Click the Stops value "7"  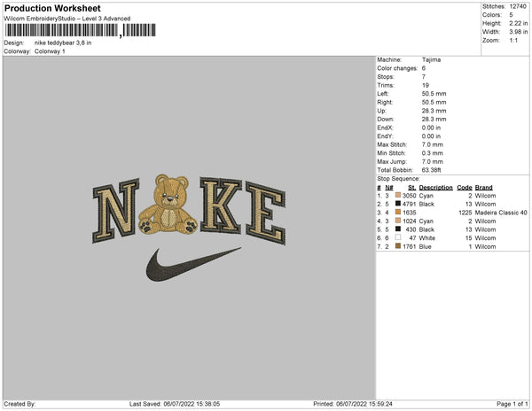424,76
